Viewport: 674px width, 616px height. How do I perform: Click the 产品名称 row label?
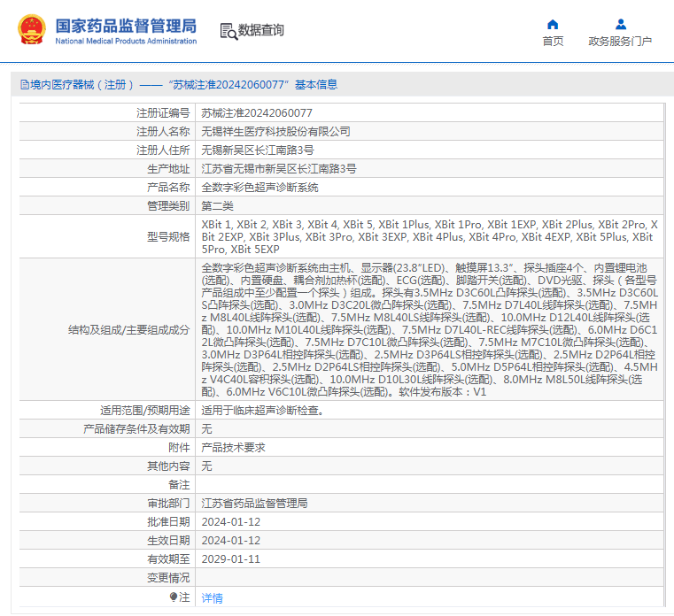[168, 188]
